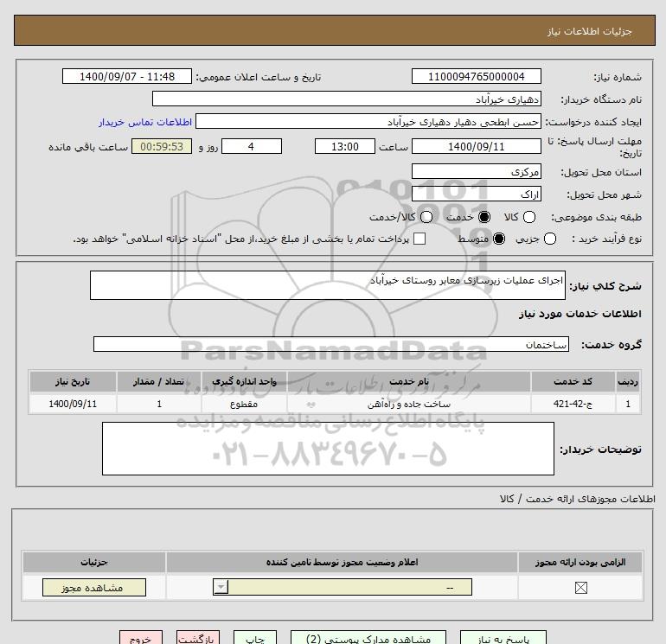Click the چاپ print button

pyautogui.click(x=255, y=638)
